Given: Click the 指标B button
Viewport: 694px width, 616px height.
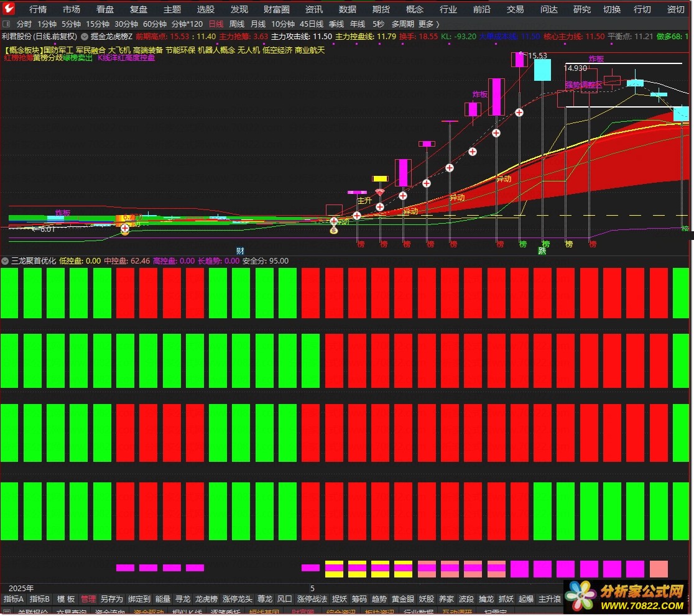Looking at the screenshot, I should click(39, 599).
